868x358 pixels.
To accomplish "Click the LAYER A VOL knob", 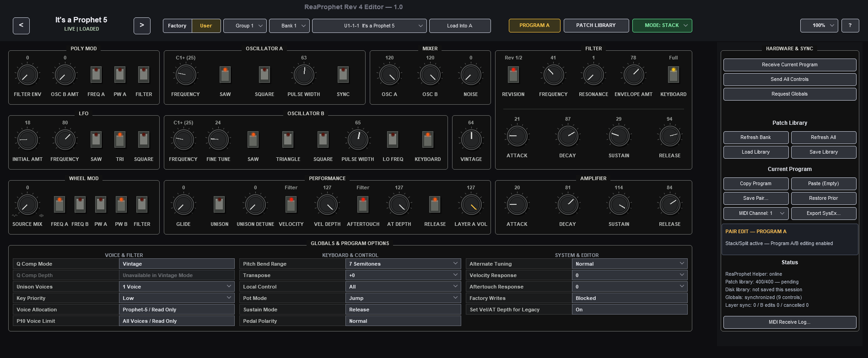I will pos(471,205).
